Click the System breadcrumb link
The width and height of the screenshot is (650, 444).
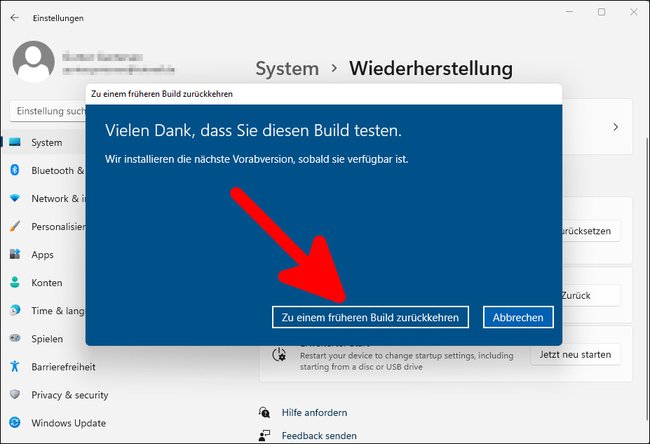click(287, 68)
